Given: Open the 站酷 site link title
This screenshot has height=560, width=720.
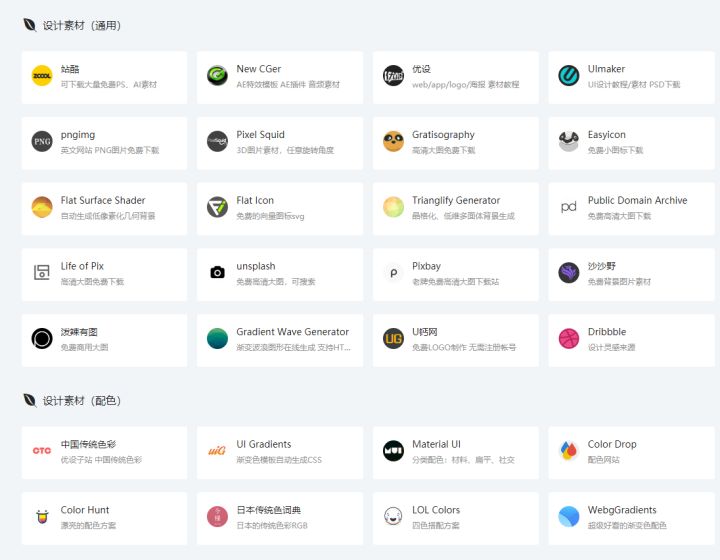Looking at the screenshot, I should pyautogui.click(x=70, y=69).
